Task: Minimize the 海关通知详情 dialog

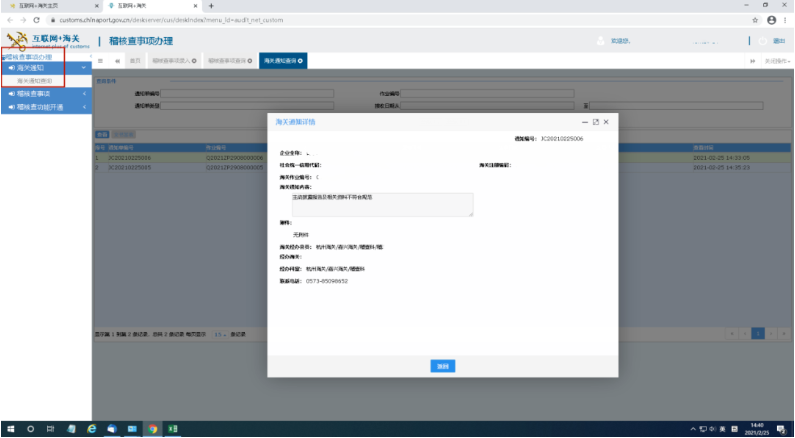Action: [x=585, y=122]
